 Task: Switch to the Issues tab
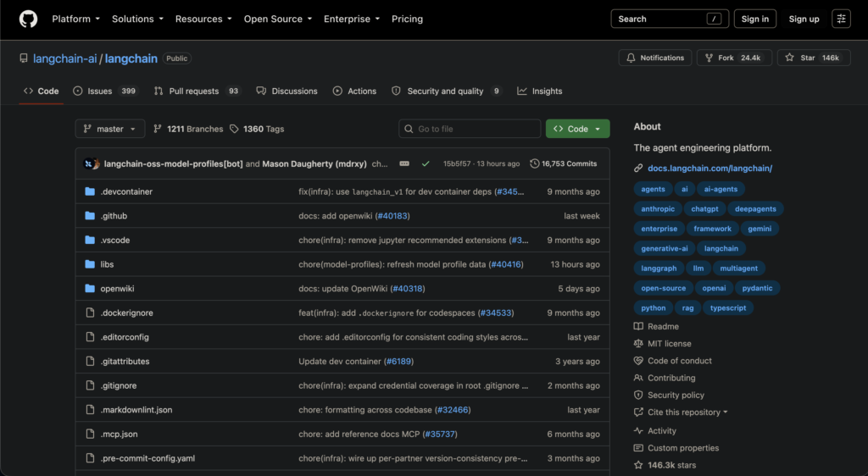tap(105, 91)
